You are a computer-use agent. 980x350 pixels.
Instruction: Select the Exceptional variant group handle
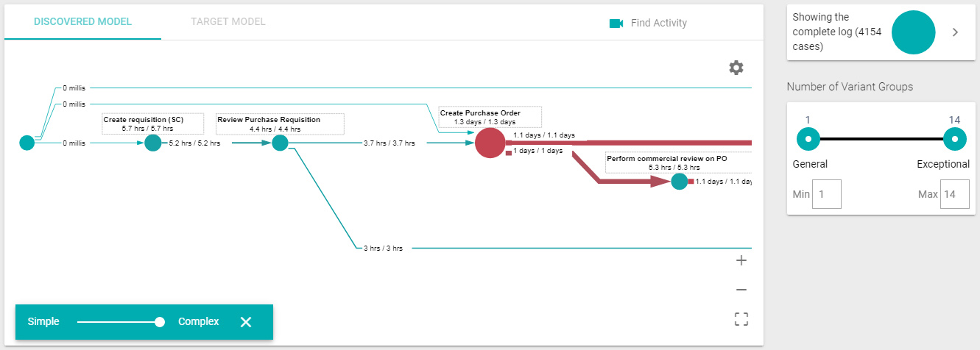tap(955, 138)
